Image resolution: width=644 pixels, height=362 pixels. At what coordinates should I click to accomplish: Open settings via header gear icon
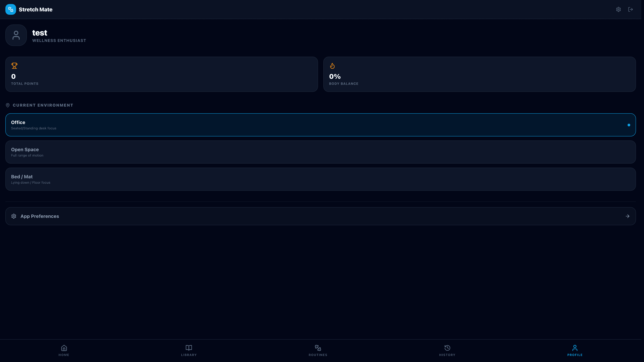coord(618,10)
